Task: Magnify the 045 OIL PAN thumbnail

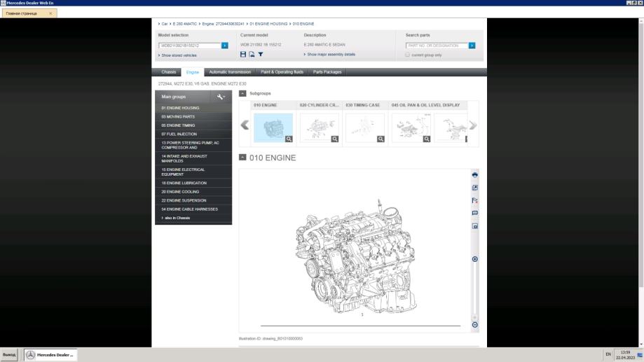Action: pos(427,139)
